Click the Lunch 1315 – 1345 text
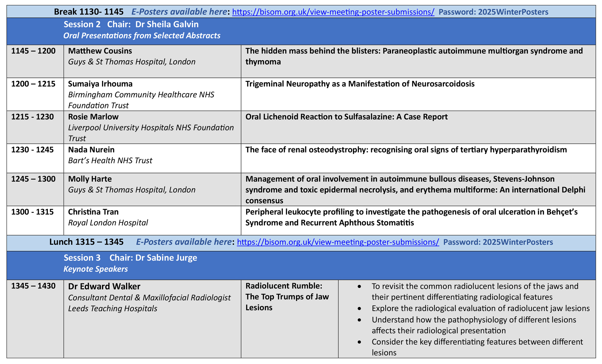Screen dimensions: 602x364 pos(86,242)
